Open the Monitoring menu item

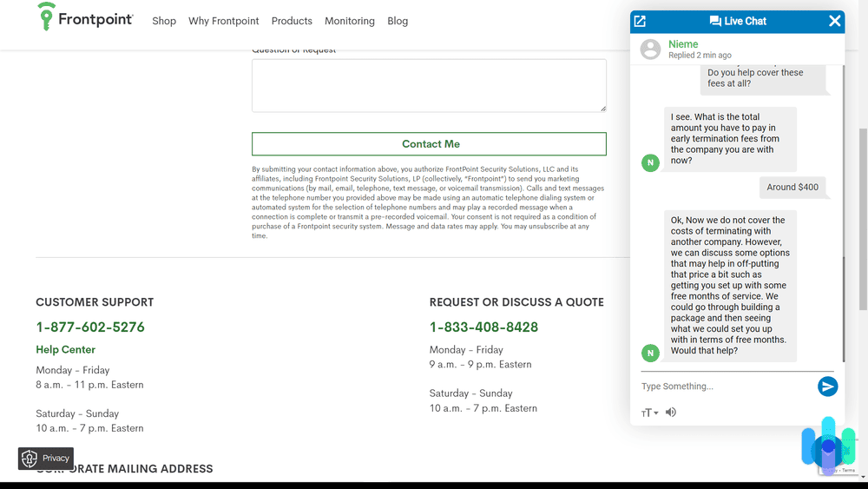pyautogui.click(x=350, y=21)
